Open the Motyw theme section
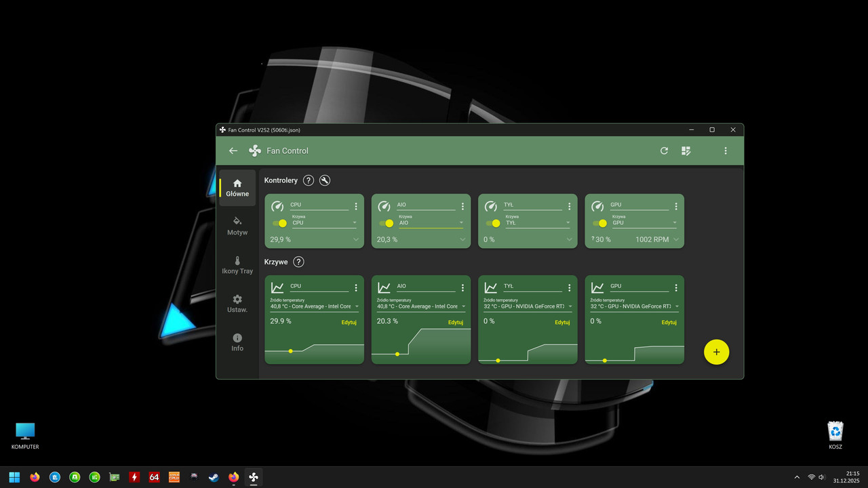This screenshot has height=488, width=868. (237, 226)
